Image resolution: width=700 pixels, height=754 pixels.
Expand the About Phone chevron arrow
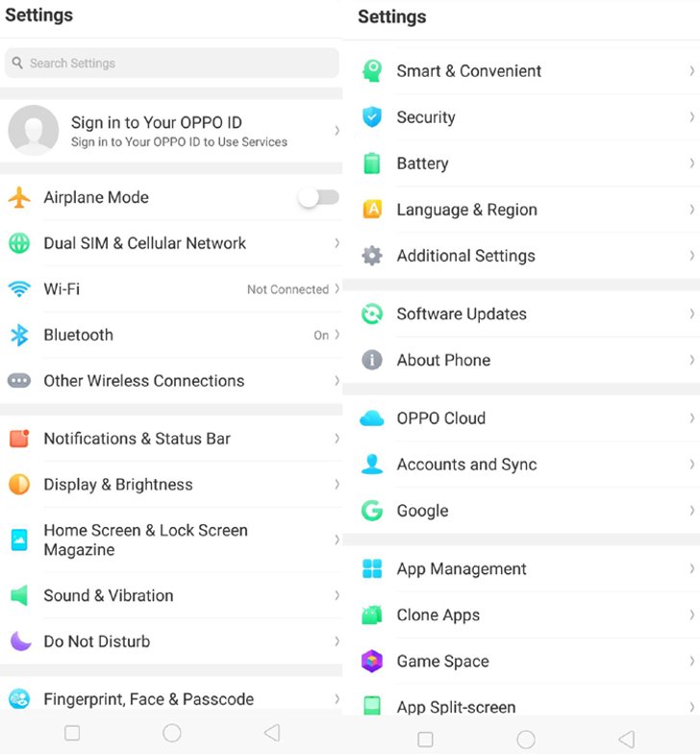(x=691, y=360)
